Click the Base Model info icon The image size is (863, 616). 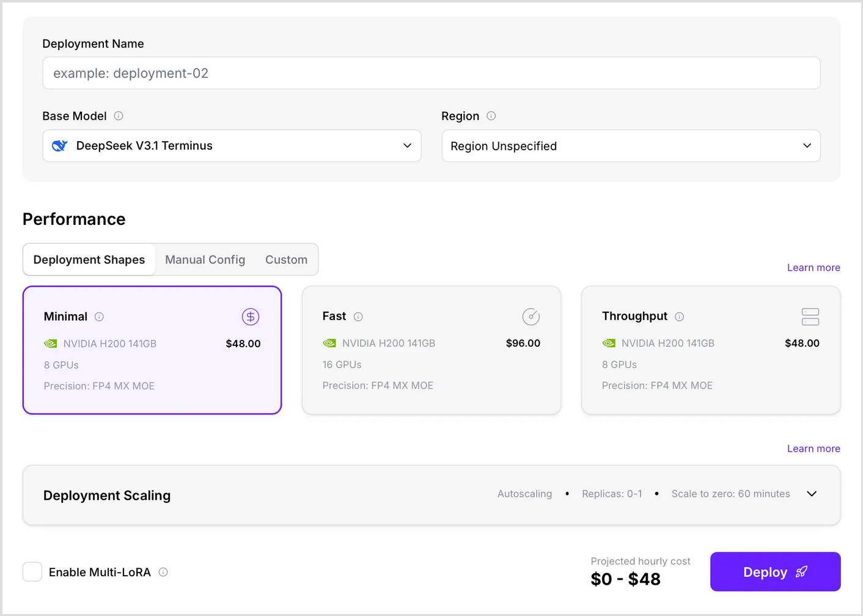[x=119, y=116]
